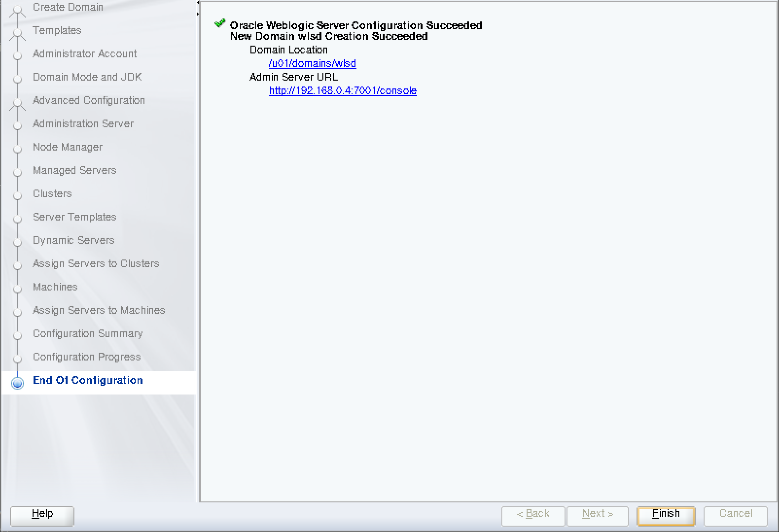Go to the Managed Servers step
Viewport: 779px width, 532px height.
coord(18,173)
